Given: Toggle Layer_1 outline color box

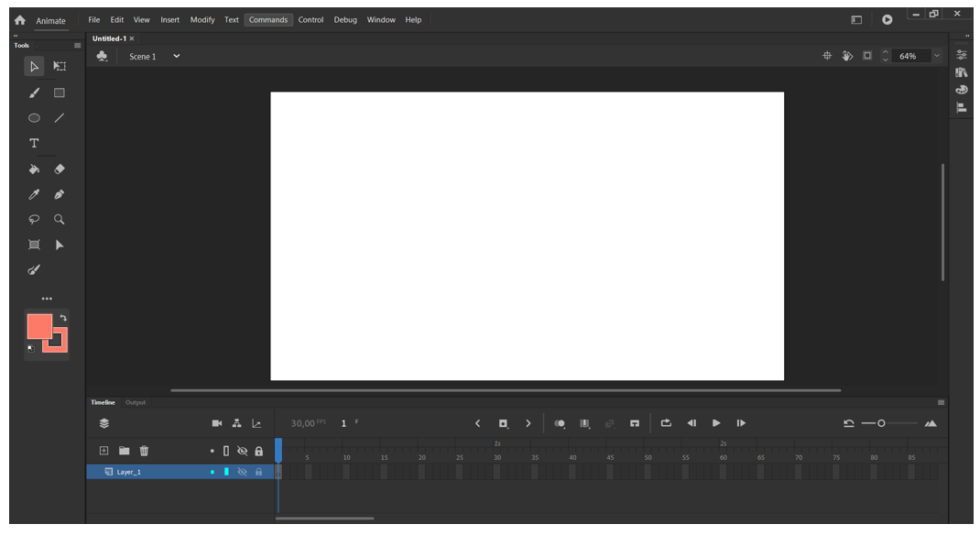Looking at the screenshot, I should [226, 472].
